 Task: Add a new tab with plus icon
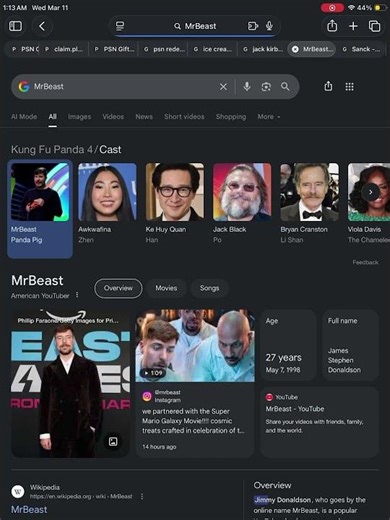353,26
